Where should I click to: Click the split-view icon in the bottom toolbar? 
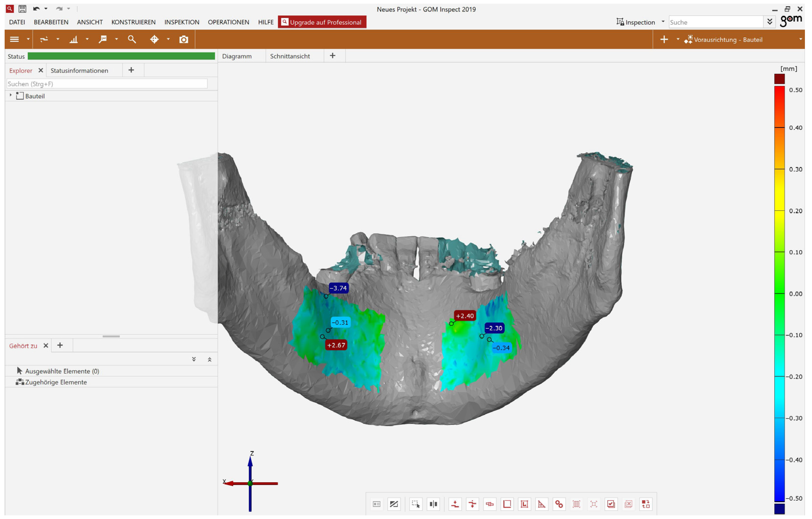click(x=433, y=504)
